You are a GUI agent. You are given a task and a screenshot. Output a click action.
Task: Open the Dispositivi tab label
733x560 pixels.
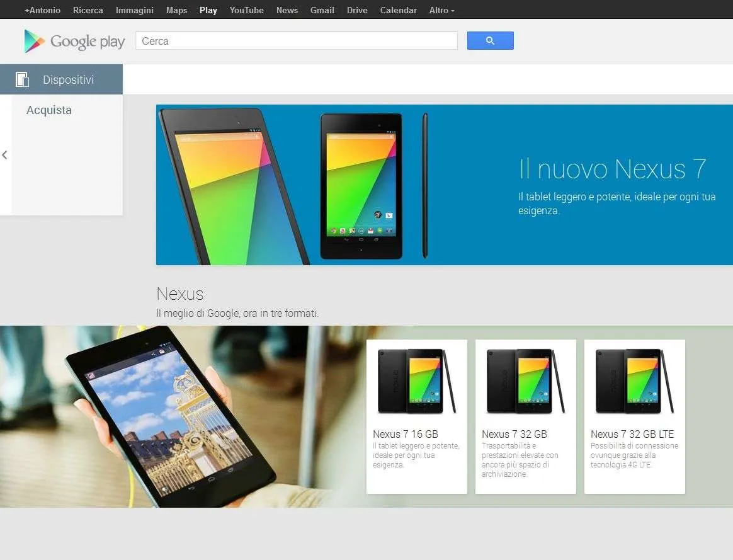[68, 80]
